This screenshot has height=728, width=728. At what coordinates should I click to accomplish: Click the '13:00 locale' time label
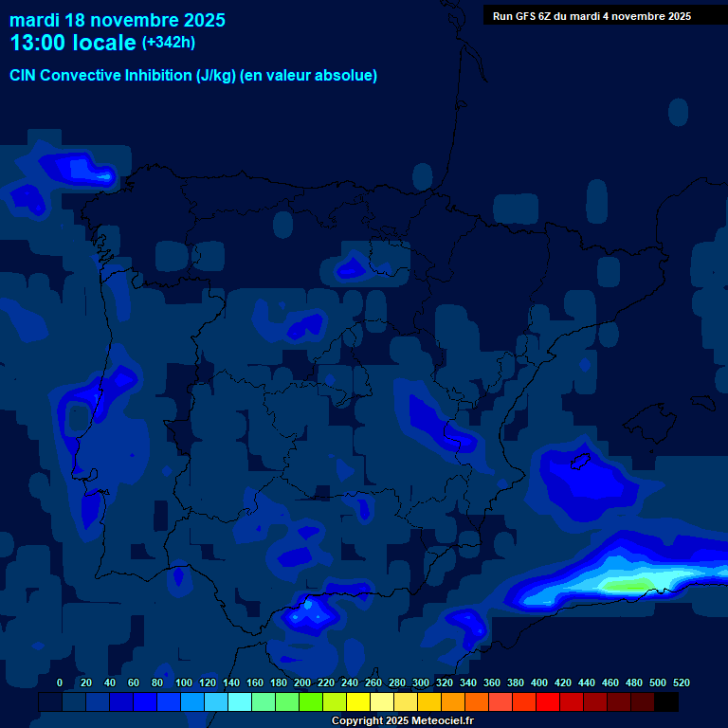pyautogui.click(x=73, y=44)
